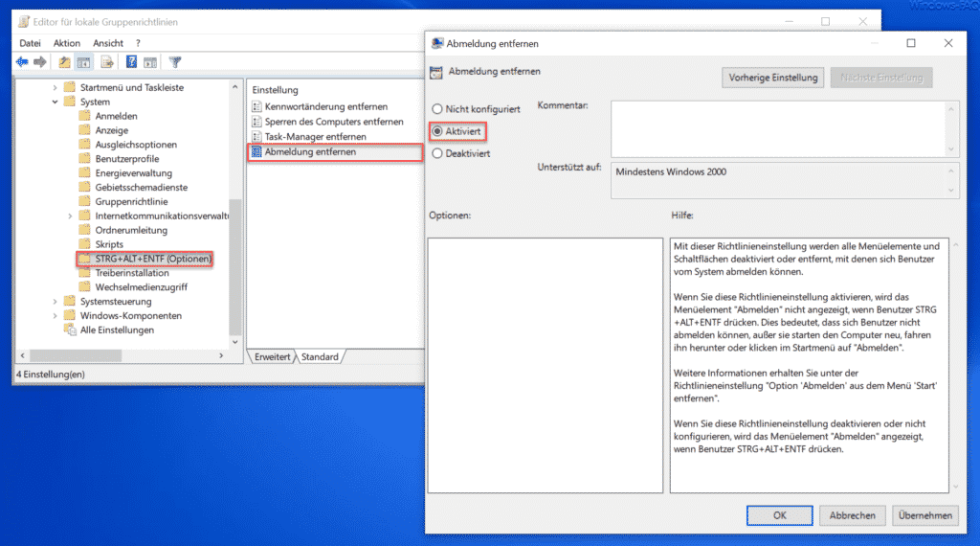Select Kennwortänderung entfernen setting
Image resolution: width=980 pixels, height=546 pixels.
[x=326, y=107]
